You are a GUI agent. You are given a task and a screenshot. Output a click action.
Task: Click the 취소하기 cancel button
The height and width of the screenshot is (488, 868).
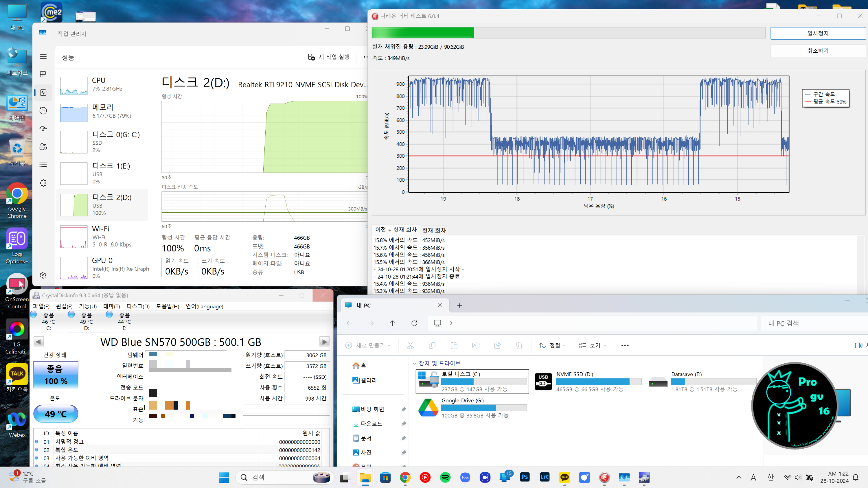[817, 51]
